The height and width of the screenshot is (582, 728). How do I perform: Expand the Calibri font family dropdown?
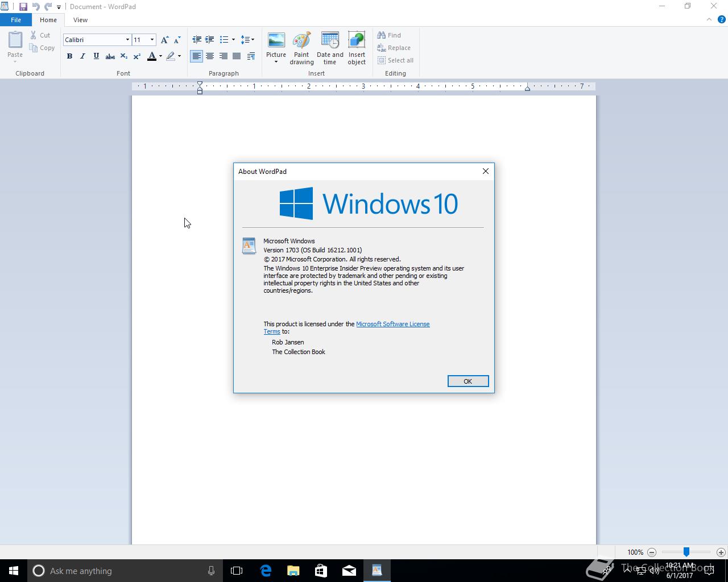[x=127, y=40]
